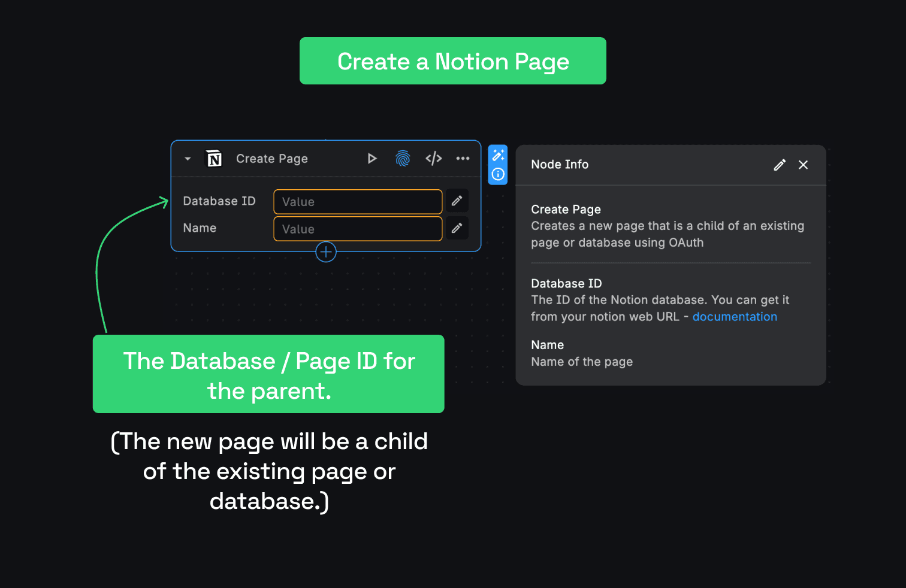Screen dimensions: 906x588
Task: Open credentials via the fingerprint icon
Action: coord(403,158)
